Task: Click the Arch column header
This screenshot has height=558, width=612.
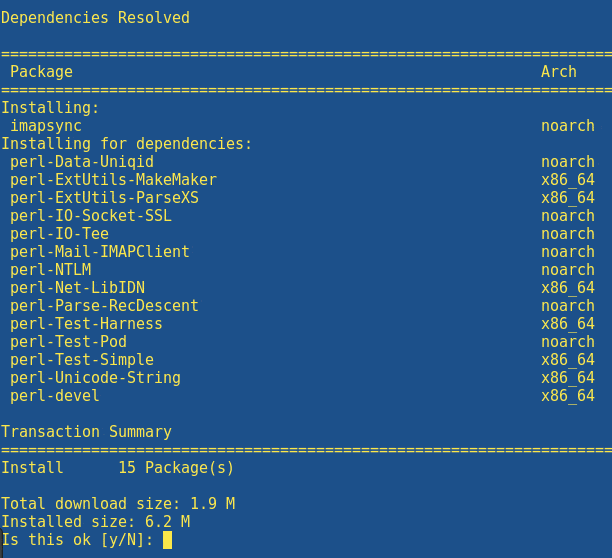Action: click(x=559, y=72)
